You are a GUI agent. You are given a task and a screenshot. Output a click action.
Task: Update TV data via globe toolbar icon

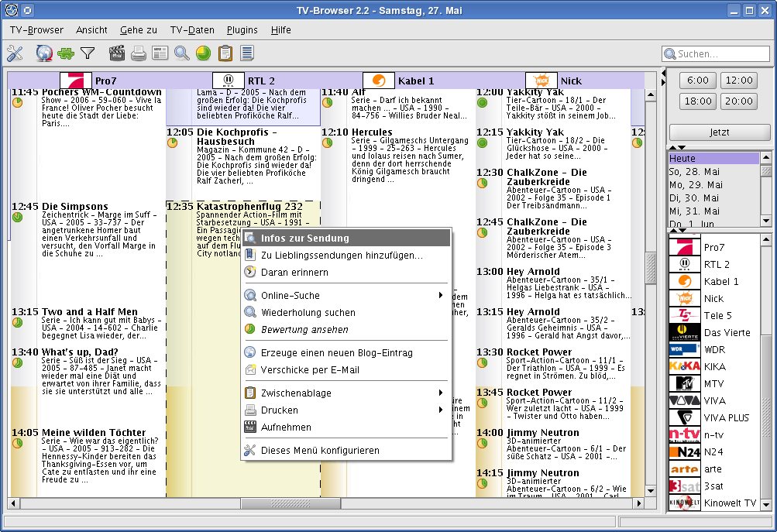click(44, 53)
